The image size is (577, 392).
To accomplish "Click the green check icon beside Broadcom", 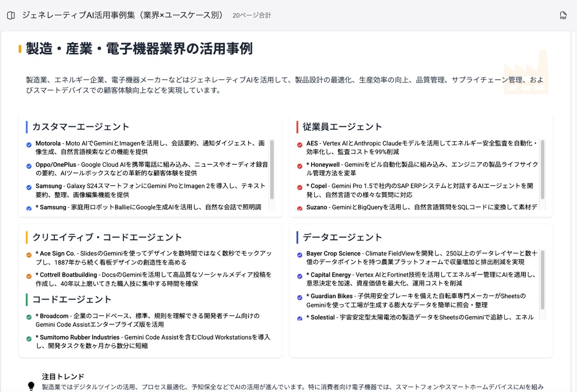I will (29, 317).
